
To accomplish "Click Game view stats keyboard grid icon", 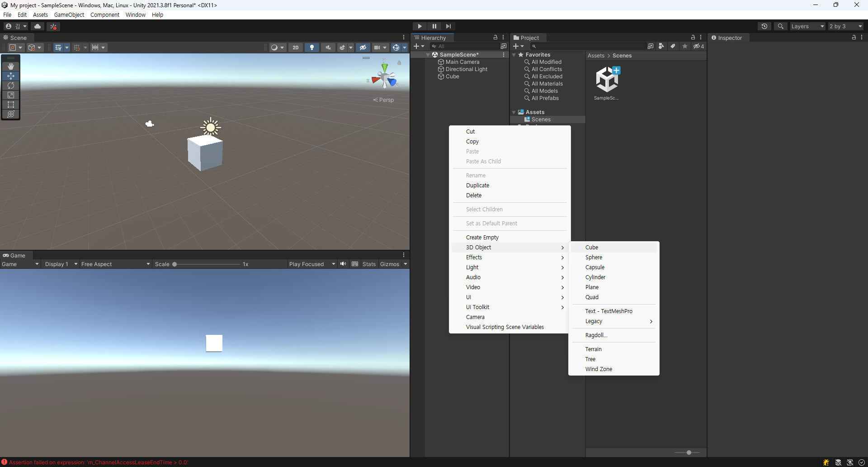I will point(355,264).
